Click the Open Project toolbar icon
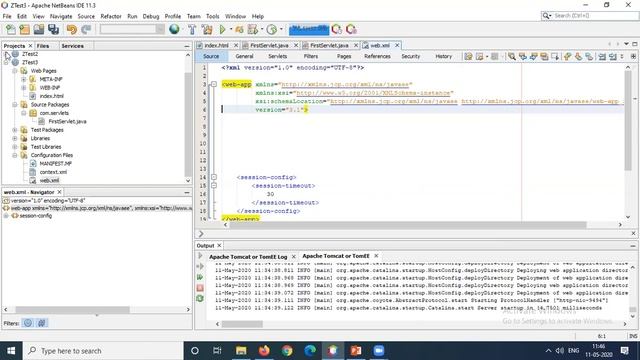The width and height of the screenshot is (640, 360). [x=39, y=29]
